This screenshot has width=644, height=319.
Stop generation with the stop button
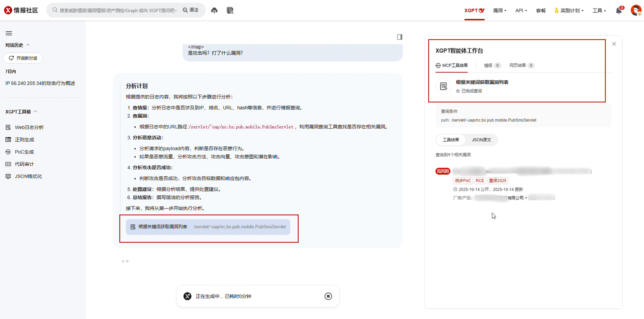(x=328, y=296)
